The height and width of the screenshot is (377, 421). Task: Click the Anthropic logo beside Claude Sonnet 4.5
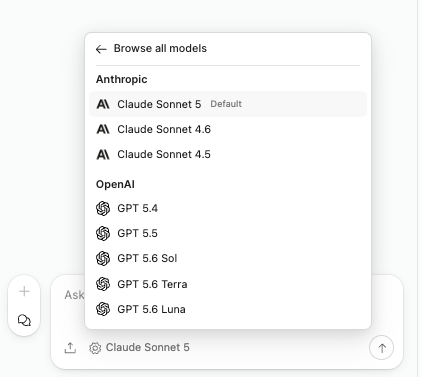[103, 154]
